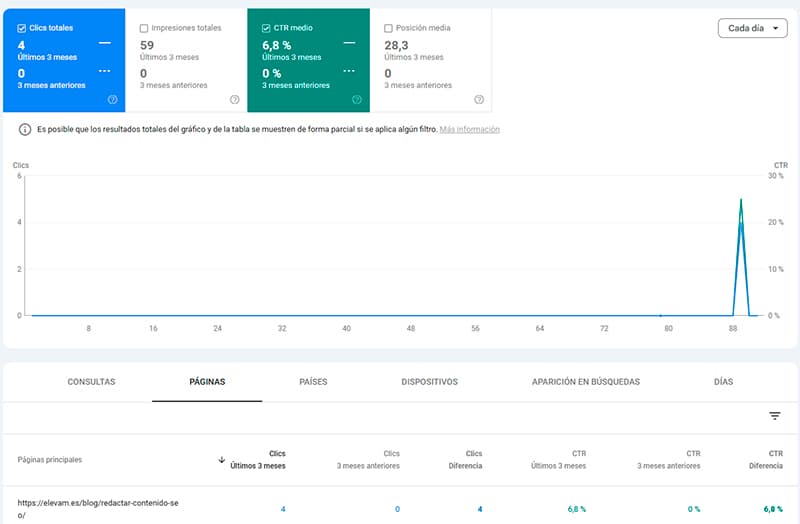Click the 6,8 % CTR Últimos 3 meses cell
Viewport: 800px width, 524px height.
click(x=577, y=509)
